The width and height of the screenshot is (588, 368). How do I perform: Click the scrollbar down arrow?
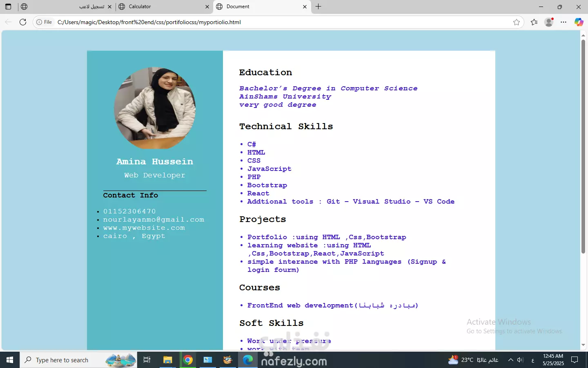click(x=583, y=345)
